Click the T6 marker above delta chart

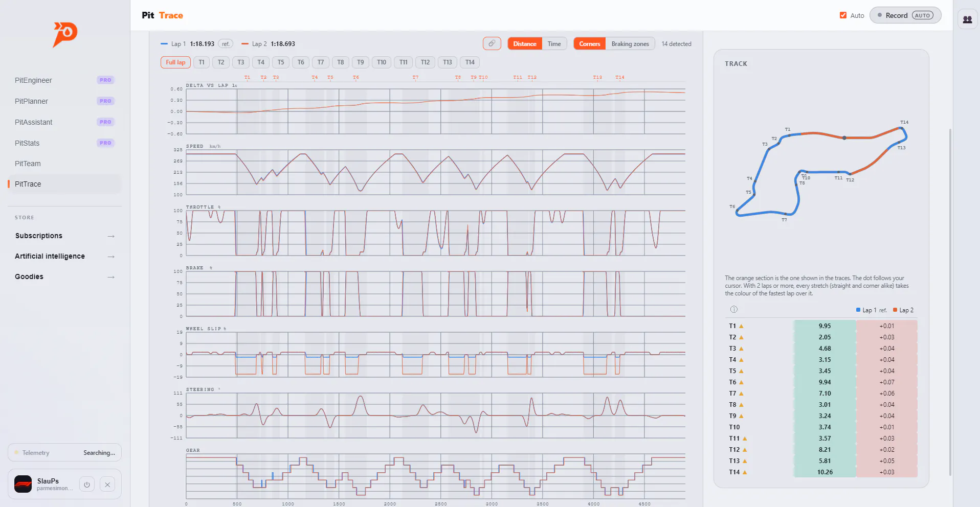(x=356, y=77)
